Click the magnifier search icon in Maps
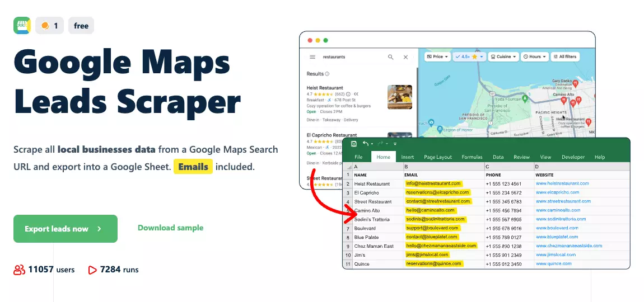Image resolution: width=644 pixels, height=302 pixels. pyautogui.click(x=390, y=57)
